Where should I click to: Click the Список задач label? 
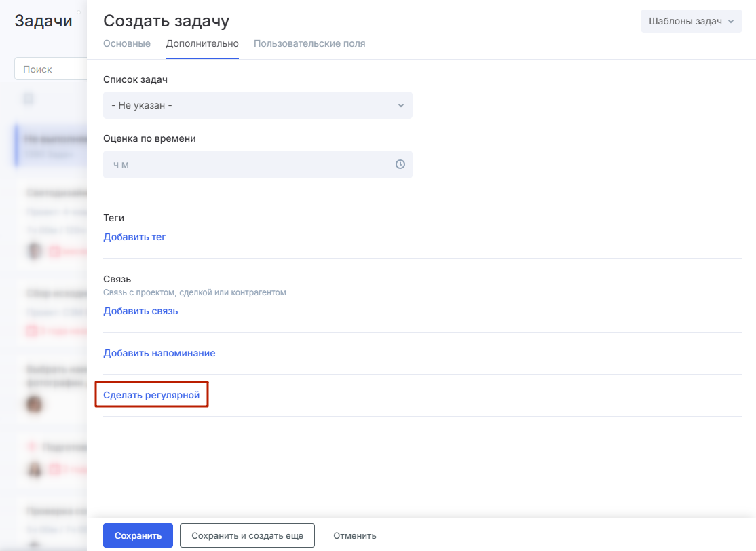tap(136, 79)
